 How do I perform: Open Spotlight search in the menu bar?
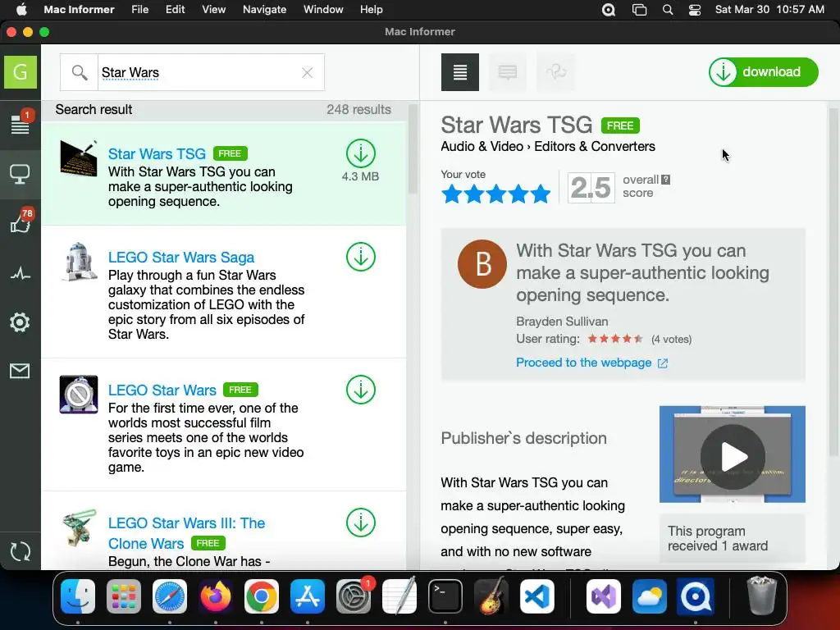(668, 10)
